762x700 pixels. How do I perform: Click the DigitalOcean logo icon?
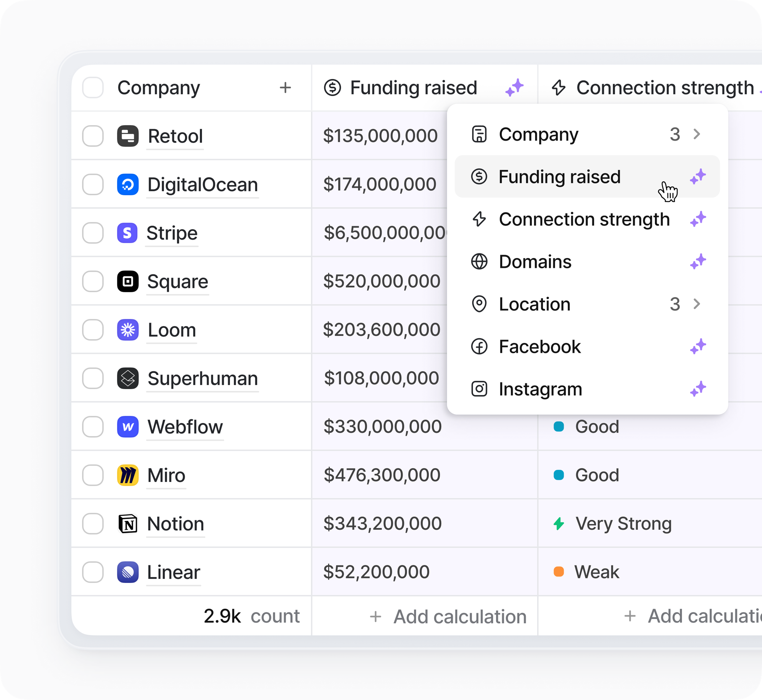pyautogui.click(x=128, y=185)
